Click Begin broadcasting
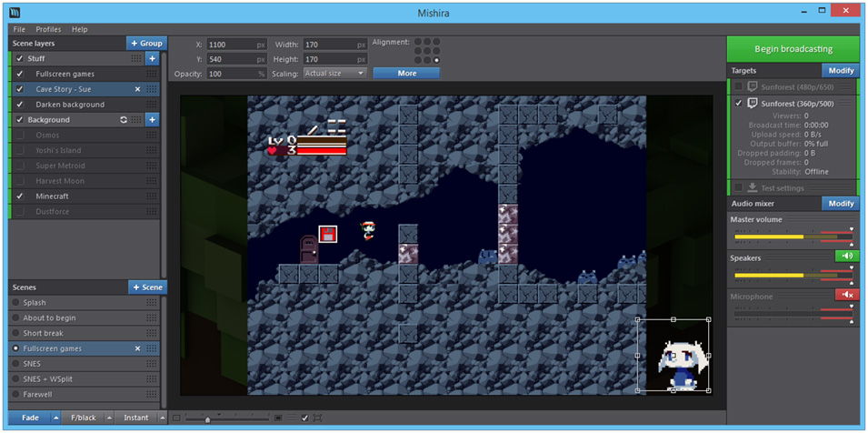The image size is (868, 433). pyautogui.click(x=793, y=49)
